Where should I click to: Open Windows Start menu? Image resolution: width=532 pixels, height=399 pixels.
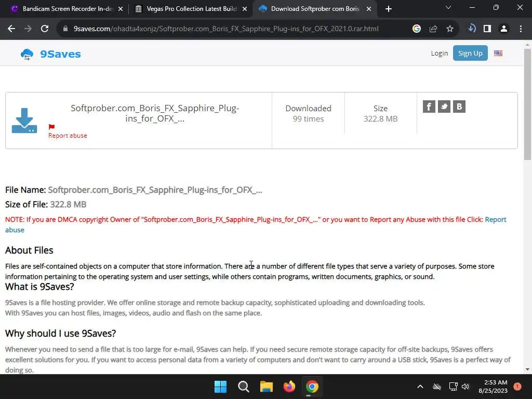220,387
